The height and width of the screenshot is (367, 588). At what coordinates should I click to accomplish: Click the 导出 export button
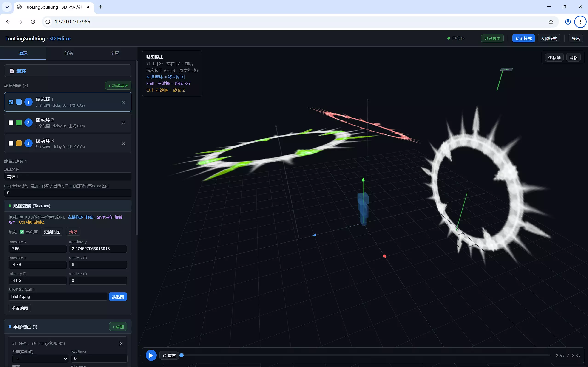coord(576,38)
